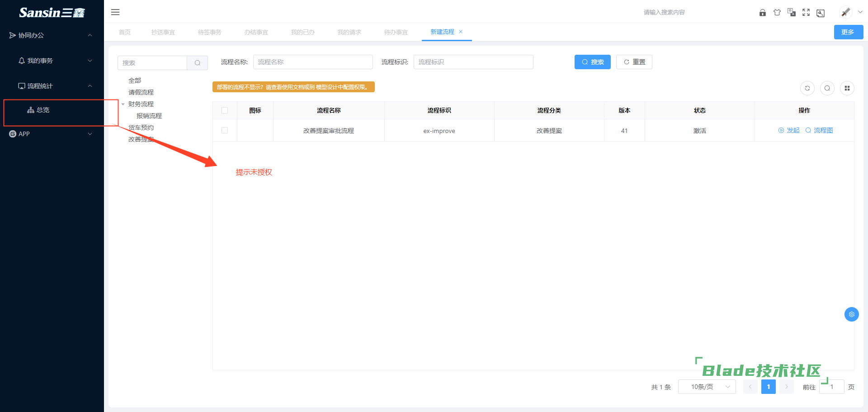This screenshot has width=868, height=412.
Task: Click the tree search magnifier button
Action: click(x=198, y=63)
